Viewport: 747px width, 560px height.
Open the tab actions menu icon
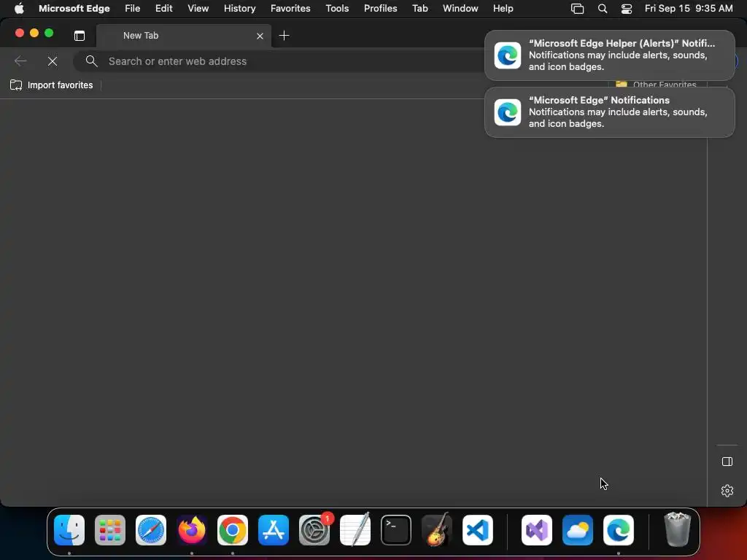click(x=80, y=36)
